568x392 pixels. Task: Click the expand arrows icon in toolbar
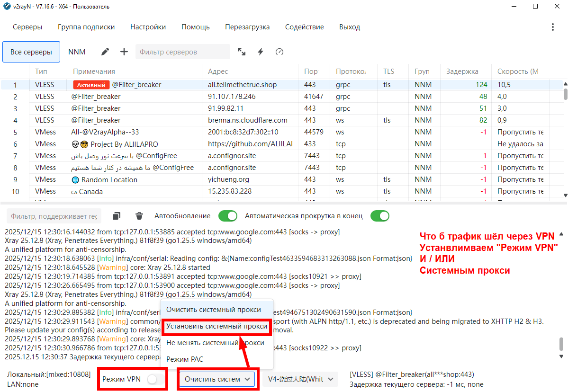pyautogui.click(x=242, y=52)
